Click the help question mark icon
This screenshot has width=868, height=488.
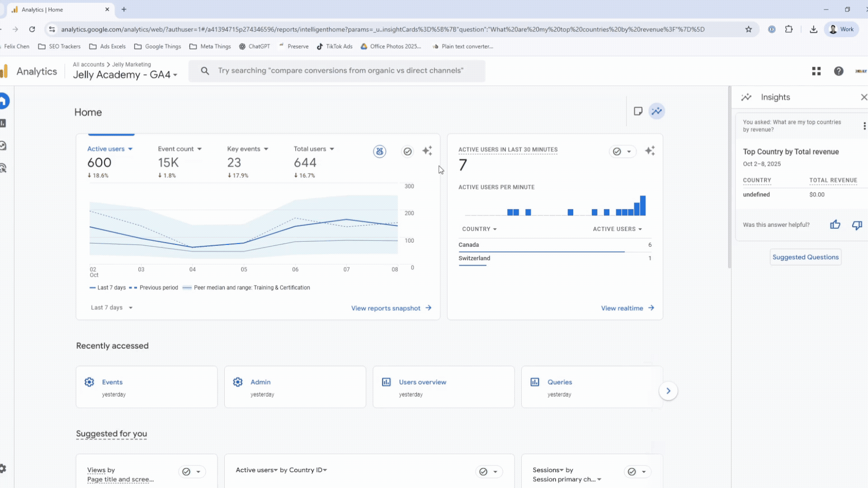click(x=839, y=71)
